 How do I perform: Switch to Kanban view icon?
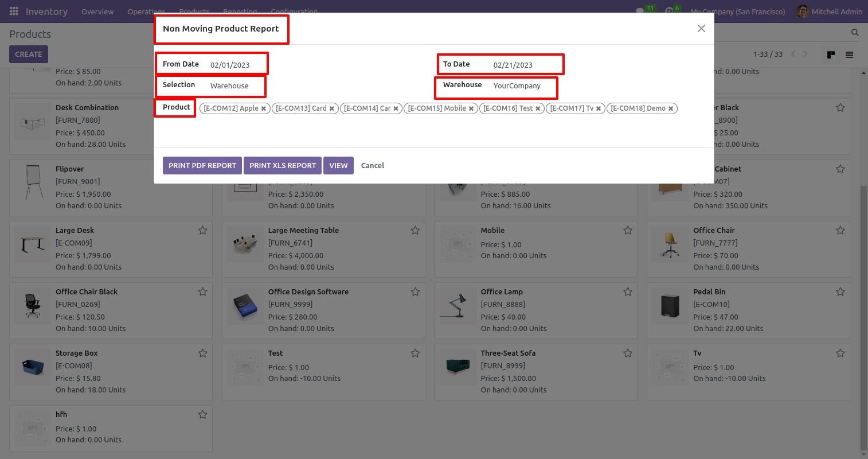[831, 55]
